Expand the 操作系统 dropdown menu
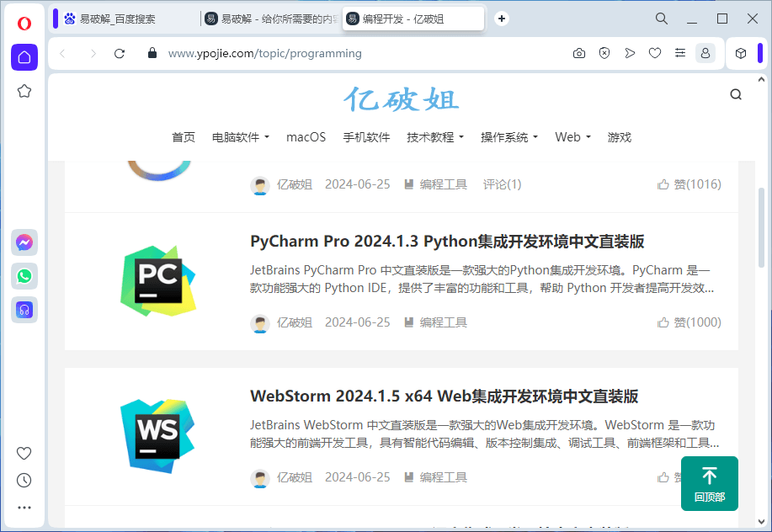 pyautogui.click(x=508, y=137)
